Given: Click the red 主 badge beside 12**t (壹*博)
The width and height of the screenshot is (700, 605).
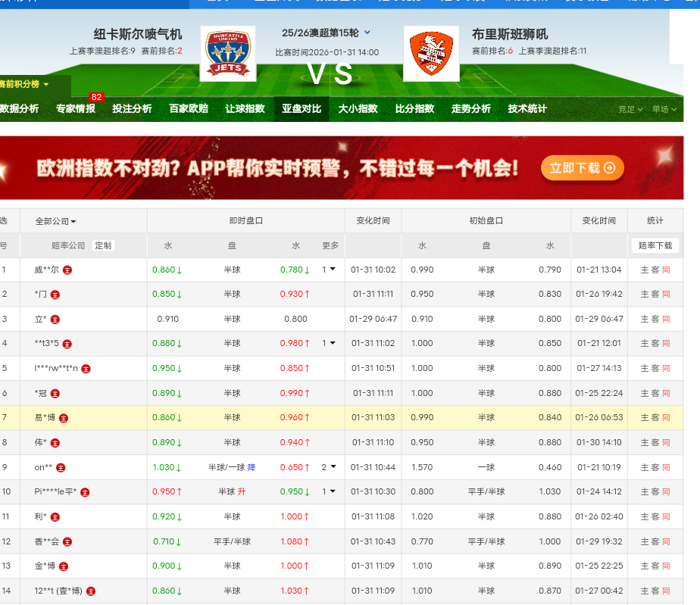Looking at the screenshot, I should [x=90, y=591].
